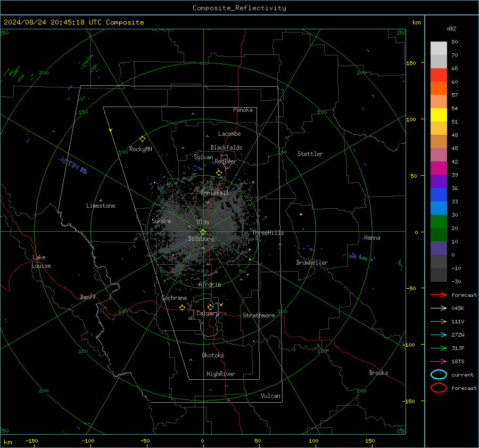Click the white plus marker near Drumheller
Screen dimensions: 479x448
(301, 214)
